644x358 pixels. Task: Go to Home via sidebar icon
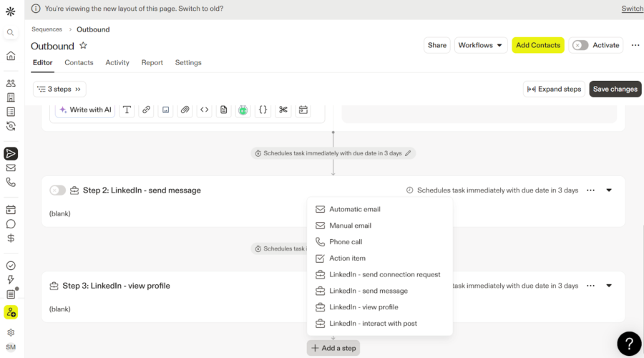[11, 56]
